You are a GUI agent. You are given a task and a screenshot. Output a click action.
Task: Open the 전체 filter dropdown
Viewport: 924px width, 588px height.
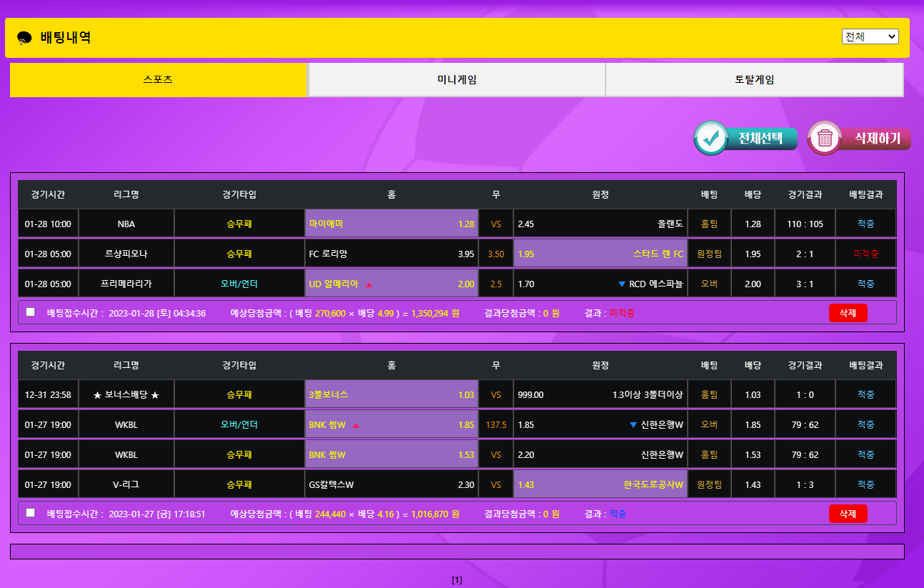point(870,36)
